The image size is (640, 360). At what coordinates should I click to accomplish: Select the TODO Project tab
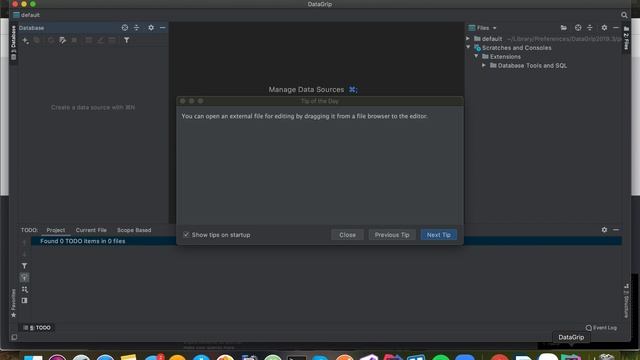click(56, 230)
